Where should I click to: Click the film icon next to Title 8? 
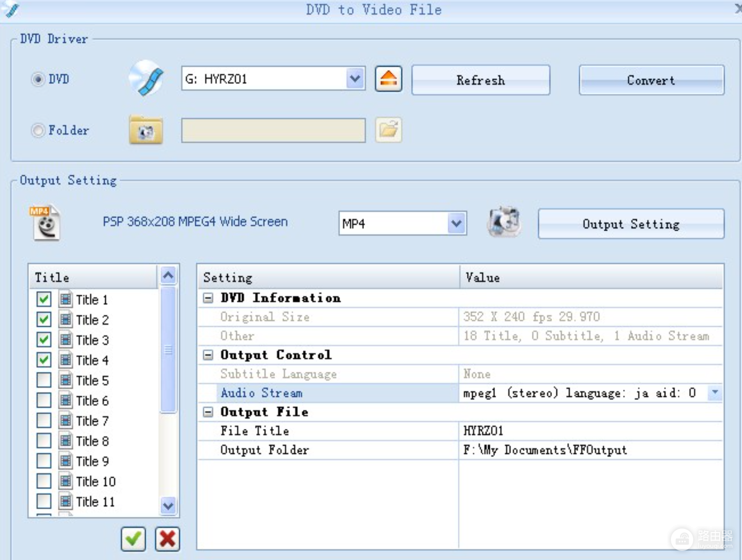(x=66, y=441)
